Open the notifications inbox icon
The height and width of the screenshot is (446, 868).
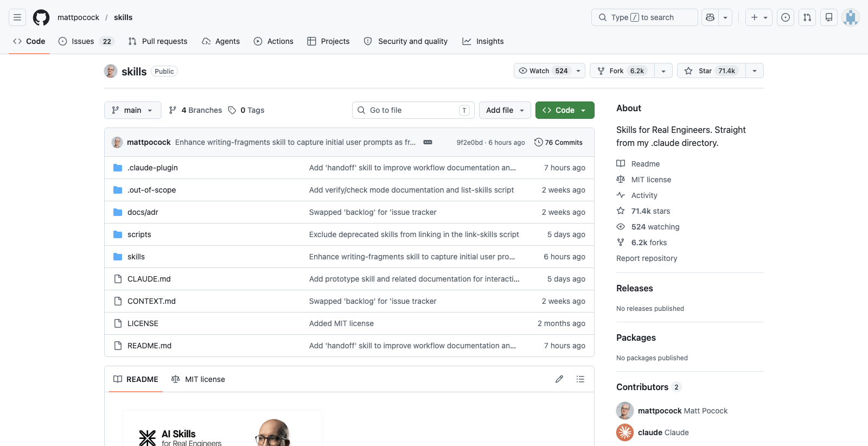(829, 17)
